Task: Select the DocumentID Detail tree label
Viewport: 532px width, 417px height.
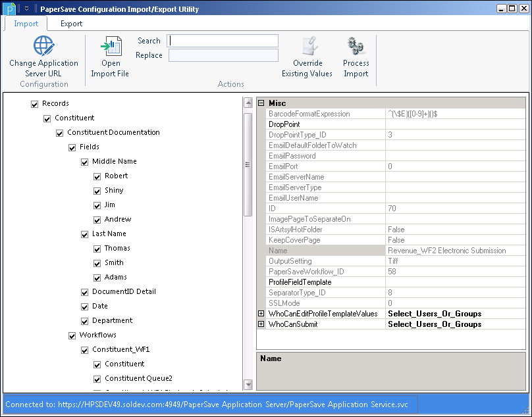Action: click(x=124, y=291)
